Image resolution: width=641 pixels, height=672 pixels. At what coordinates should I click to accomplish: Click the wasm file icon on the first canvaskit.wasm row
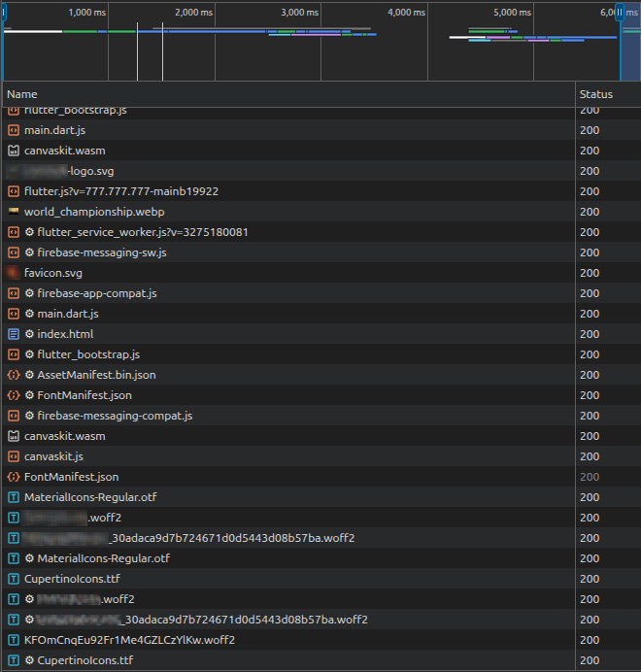pos(14,151)
